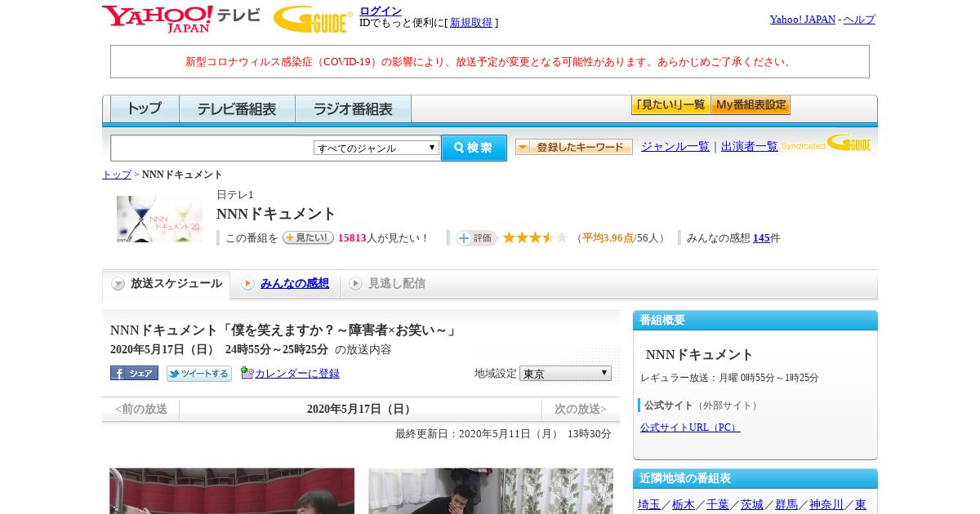Click the 2020年5月17日（日） date header
The height and width of the screenshot is (514, 980).
pyautogui.click(x=361, y=409)
